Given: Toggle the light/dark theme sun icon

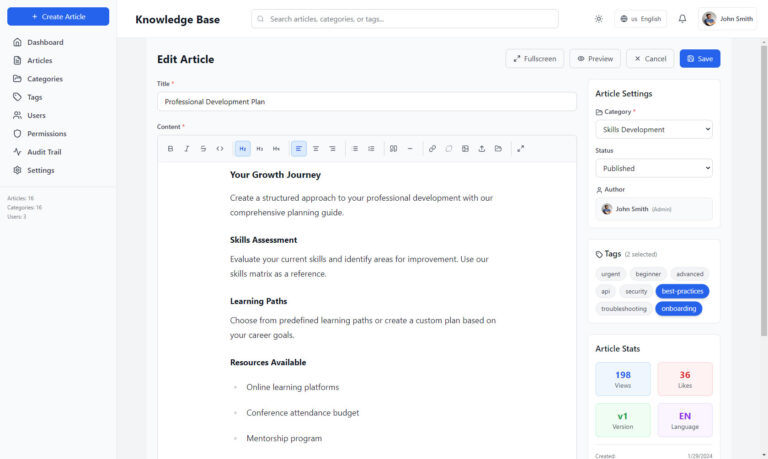Looking at the screenshot, I should pos(598,18).
